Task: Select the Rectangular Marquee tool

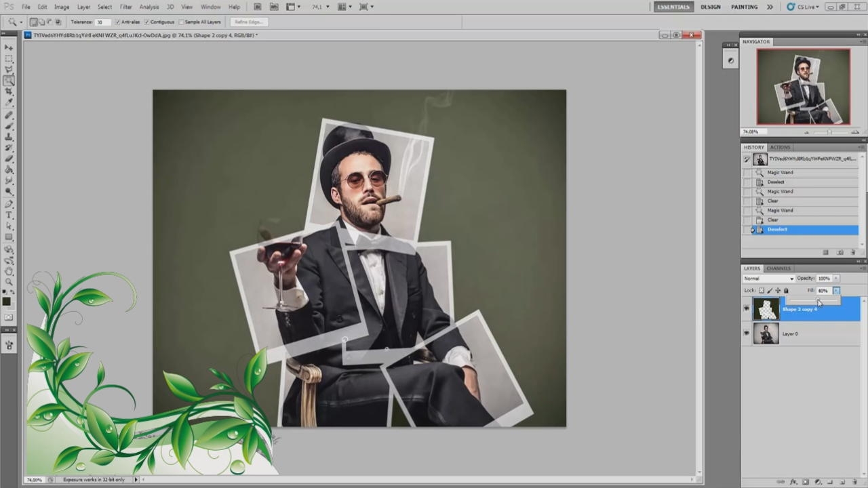Action: point(9,58)
